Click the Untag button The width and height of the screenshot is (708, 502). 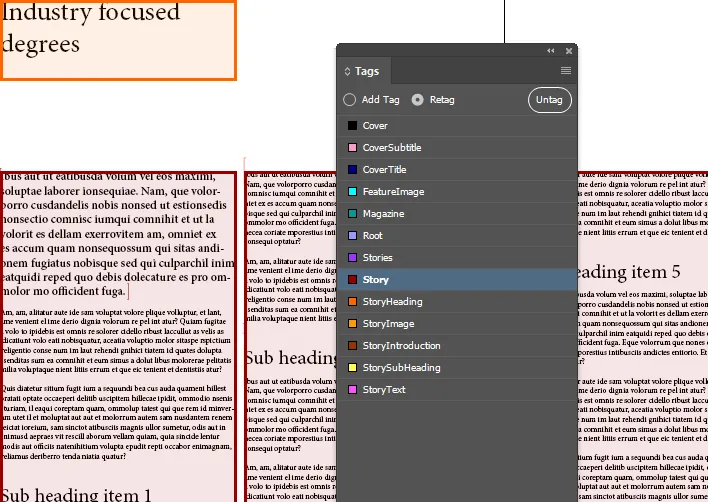click(x=549, y=100)
